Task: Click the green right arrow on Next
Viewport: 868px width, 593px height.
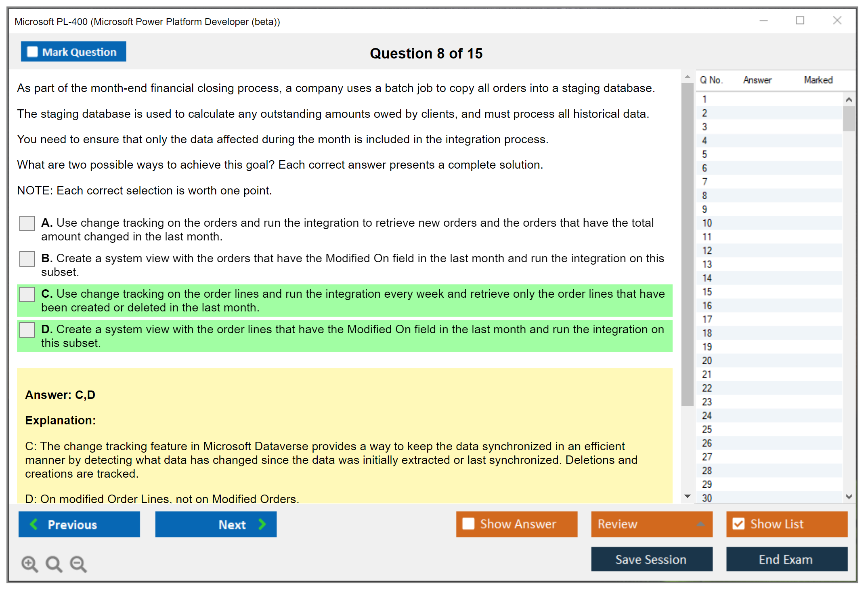Action: pos(262,524)
